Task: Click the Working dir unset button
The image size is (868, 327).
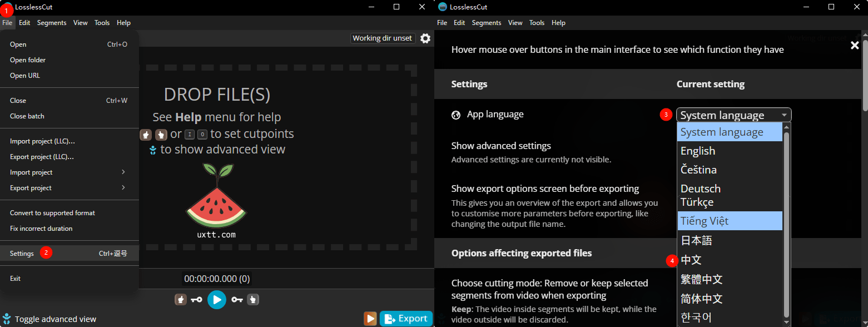Action: click(x=383, y=38)
